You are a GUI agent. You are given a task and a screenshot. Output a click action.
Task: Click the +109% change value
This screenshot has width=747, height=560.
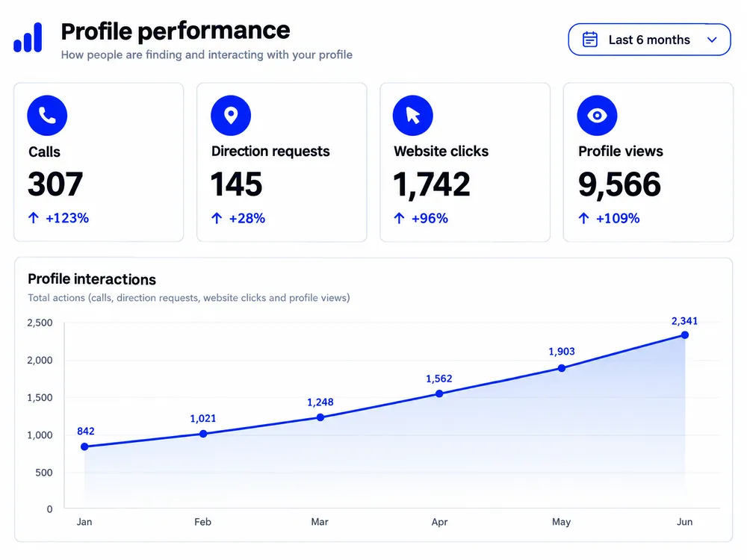(x=618, y=218)
